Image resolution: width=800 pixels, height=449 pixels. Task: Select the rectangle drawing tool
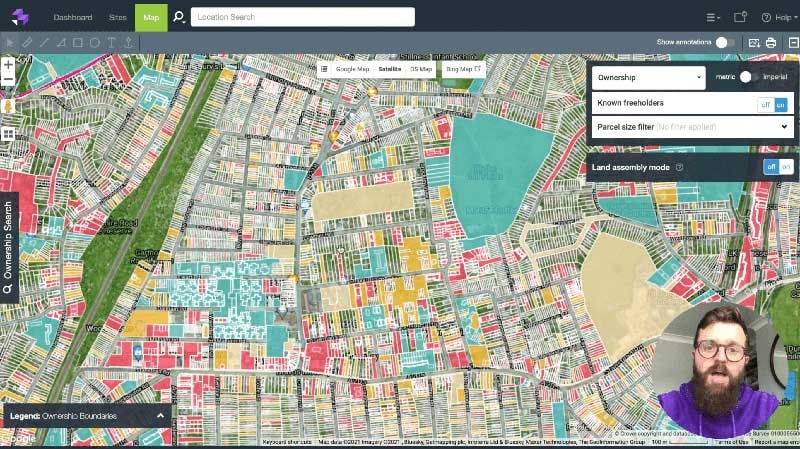(78, 43)
